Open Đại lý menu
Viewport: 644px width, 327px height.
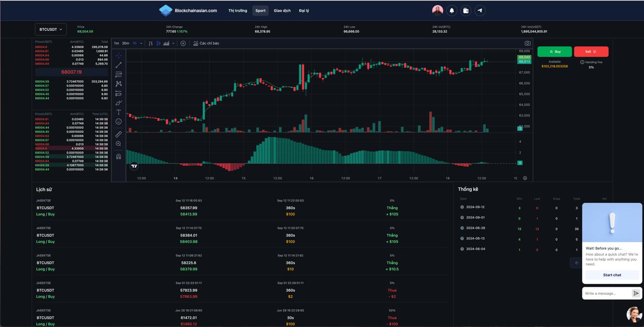point(304,11)
